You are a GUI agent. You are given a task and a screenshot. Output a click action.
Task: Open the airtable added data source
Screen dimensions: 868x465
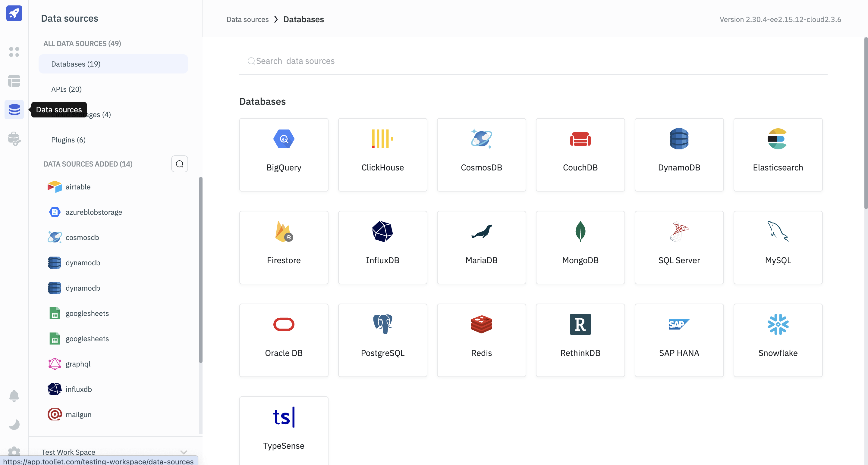pos(78,187)
